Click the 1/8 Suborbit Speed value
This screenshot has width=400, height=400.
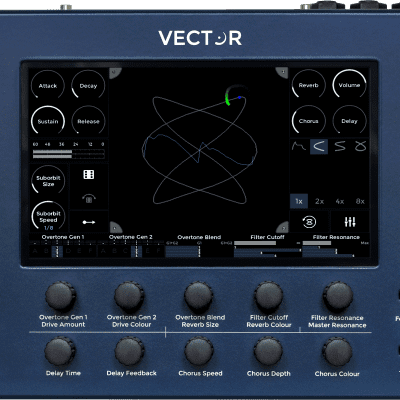49,228
